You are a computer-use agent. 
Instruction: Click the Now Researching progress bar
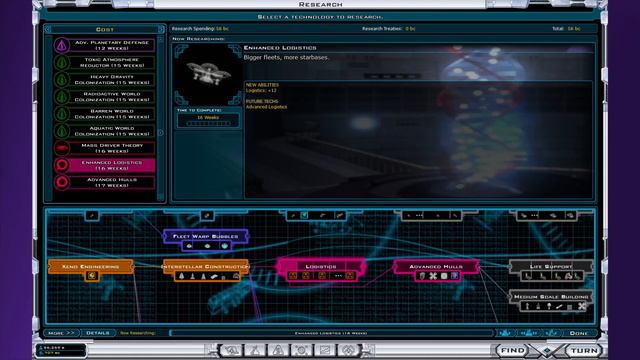pyautogui.click(x=331, y=333)
